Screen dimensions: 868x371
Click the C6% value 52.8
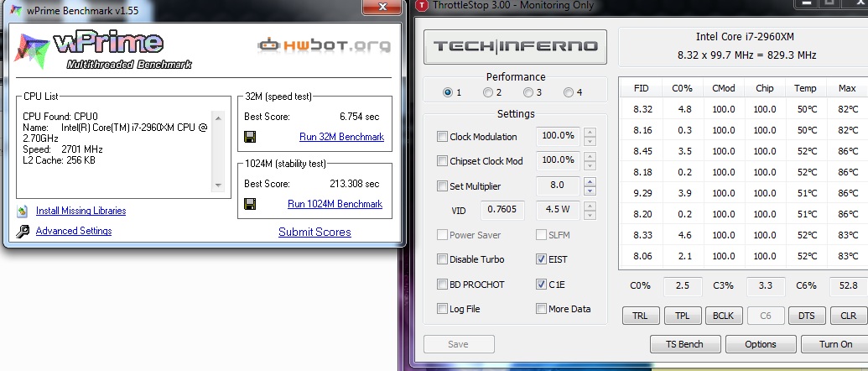pos(849,286)
